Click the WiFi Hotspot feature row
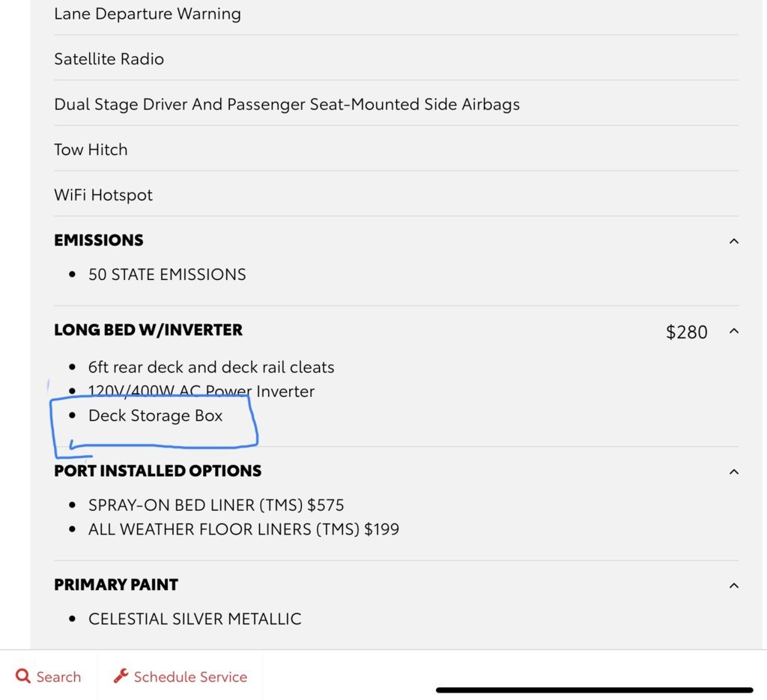This screenshot has width=767, height=700. point(396,195)
